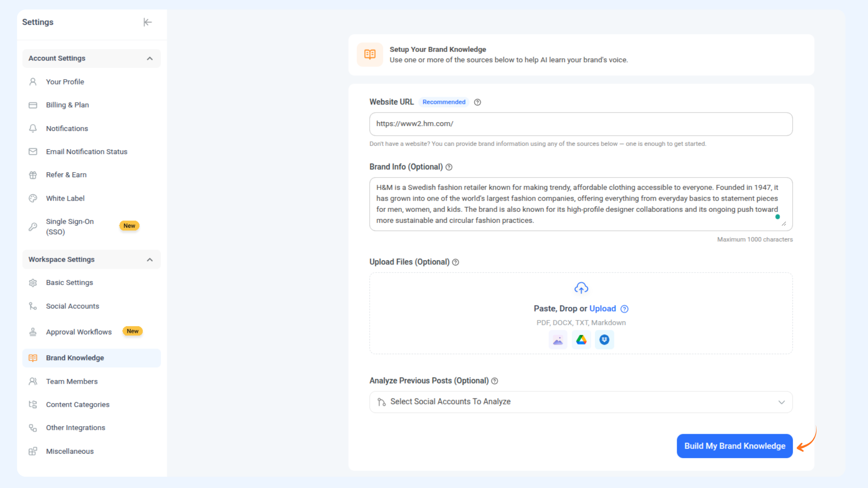Open the media library image icon

click(x=558, y=340)
